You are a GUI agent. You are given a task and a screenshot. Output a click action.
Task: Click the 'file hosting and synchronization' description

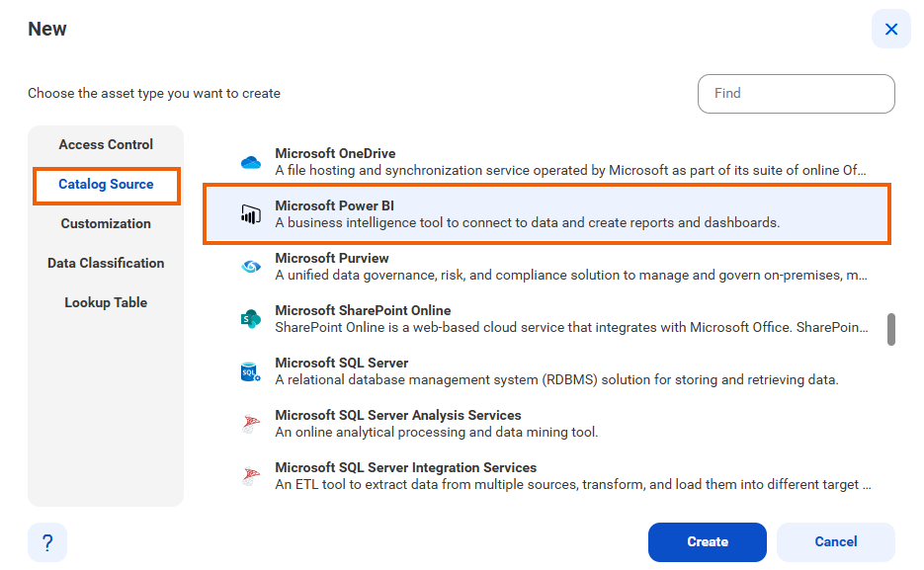pyautogui.click(x=570, y=171)
